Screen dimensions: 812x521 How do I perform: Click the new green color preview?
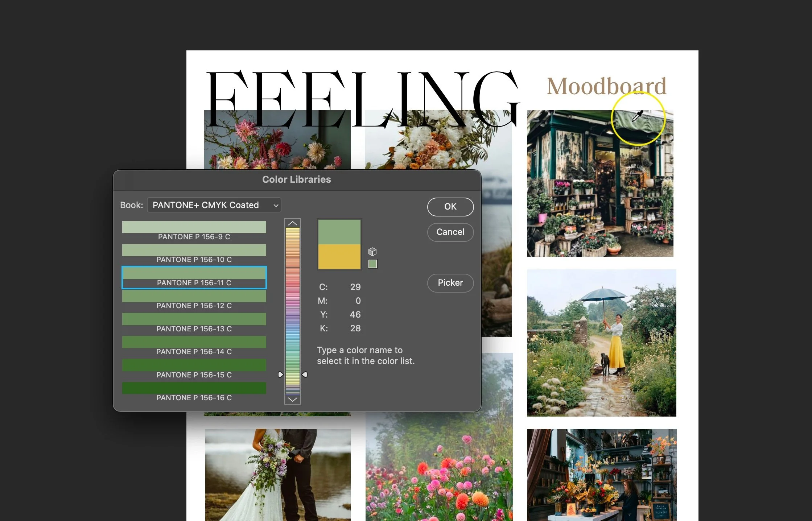pyautogui.click(x=339, y=232)
